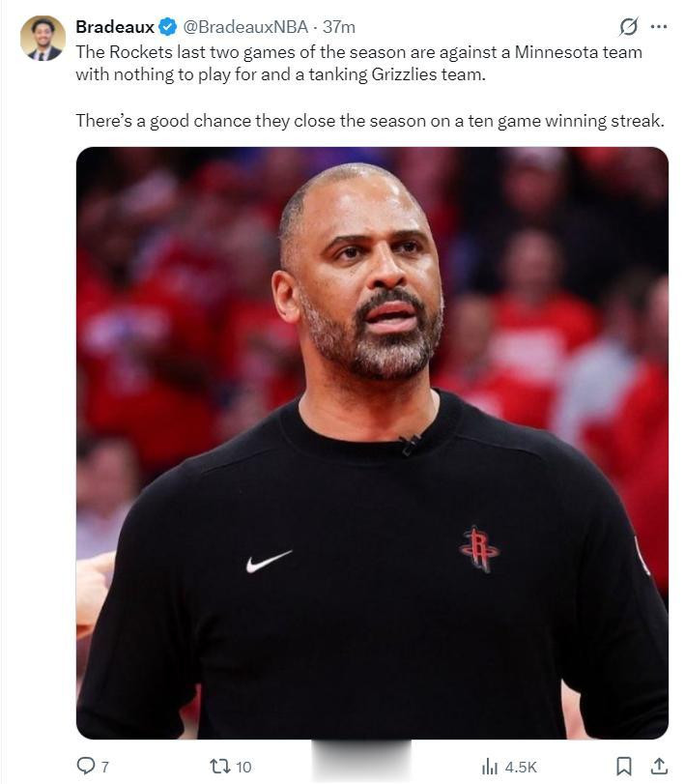Image resolution: width=685 pixels, height=784 pixels.
Task: Click the reply speech bubble icon
Action: [85, 766]
